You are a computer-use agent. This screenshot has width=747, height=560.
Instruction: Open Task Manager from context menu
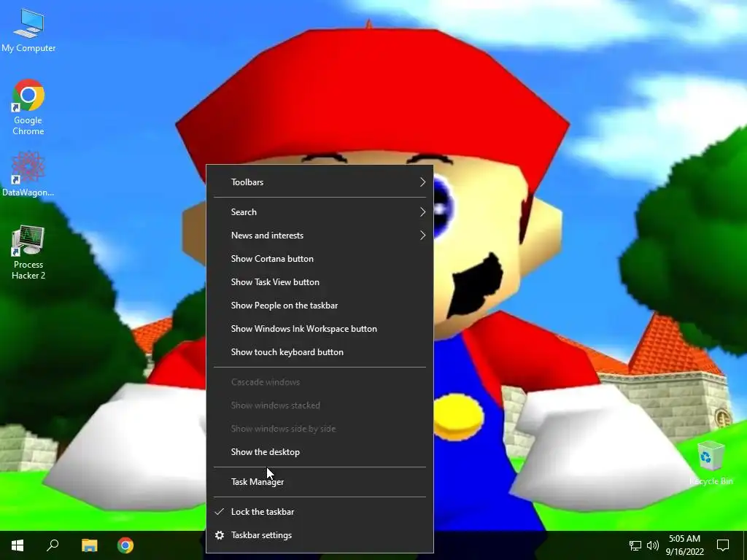coord(320,481)
